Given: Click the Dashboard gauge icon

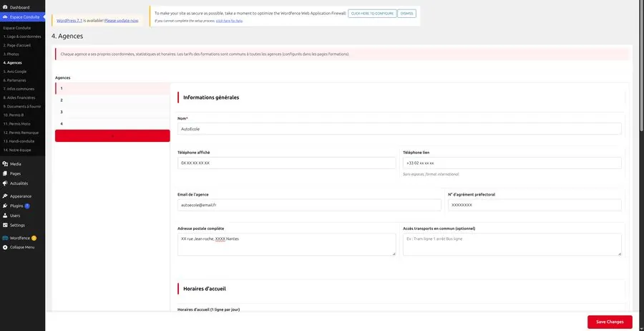Looking at the screenshot, I should tap(5, 7).
